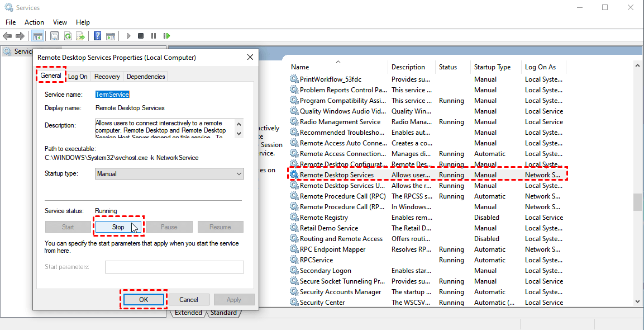Click the Refresh toolbar icon
Screen dimensions: 644x330
click(68, 36)
